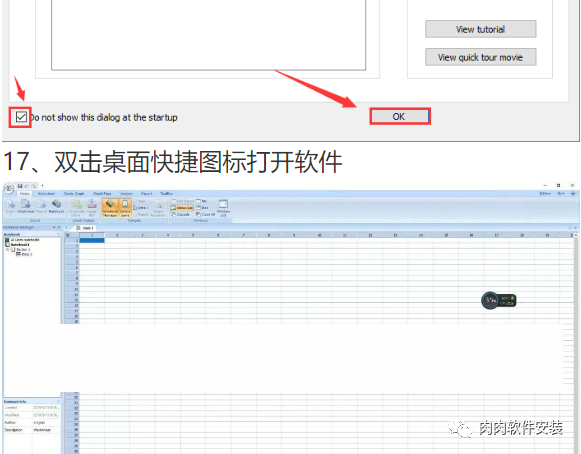The height and width of the screenshot is (454, 581).
Task: Open the Style dropdown at ribbon right
Action: click(561, 193)
